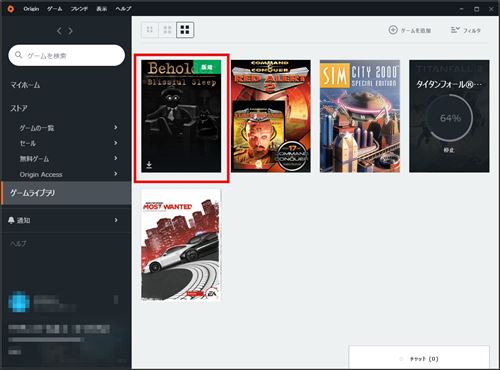Go to マイホーム
The image size is (500, 370).
tap(25, 85)
